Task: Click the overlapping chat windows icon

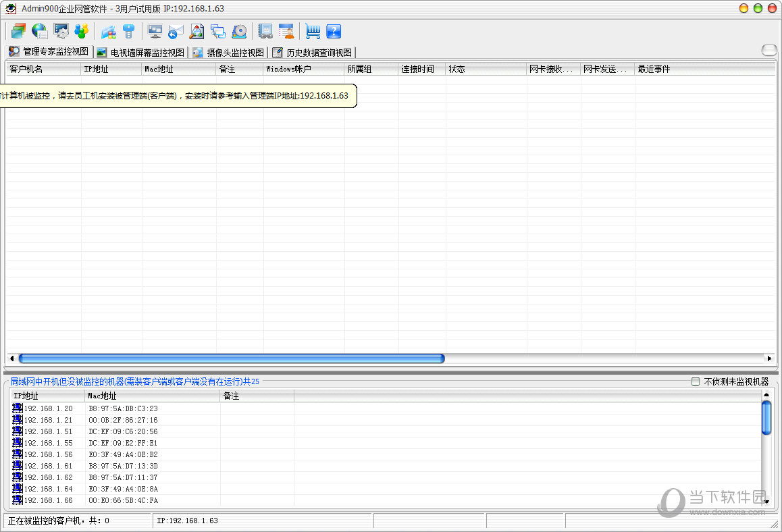Action: coord(218,32)
